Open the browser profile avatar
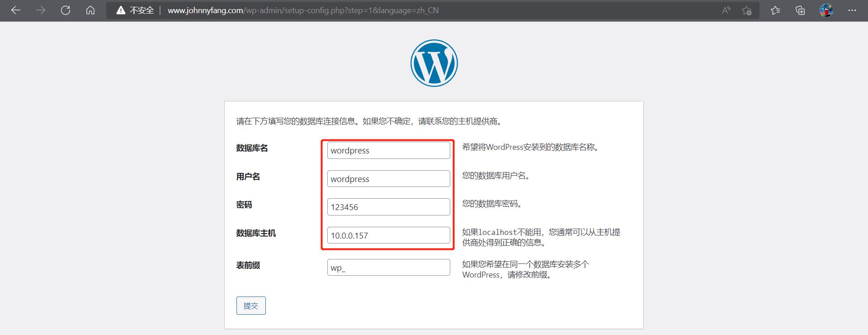The height and width of the screenshot is (335, 868). [x=826, y=10]
